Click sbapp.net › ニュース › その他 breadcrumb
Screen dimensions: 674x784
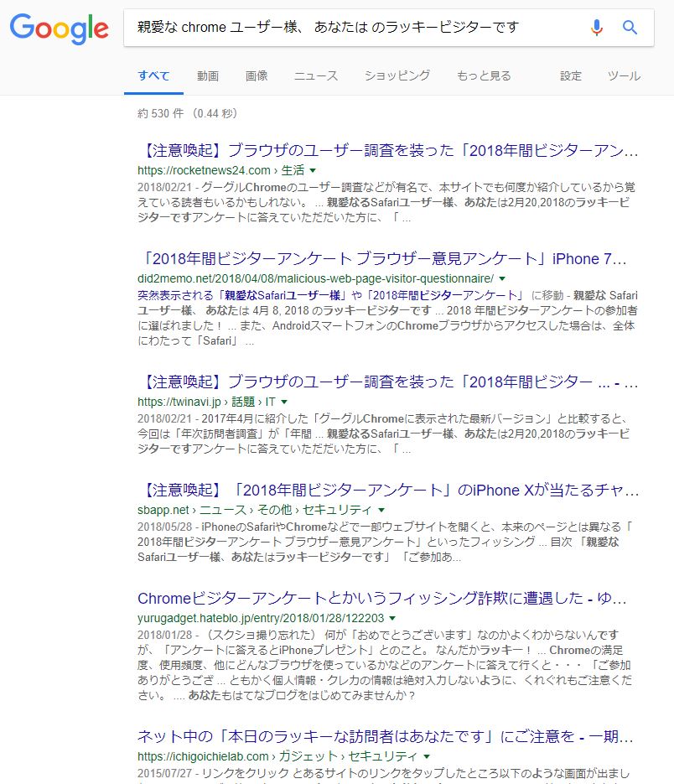pyautogui.click(x=255, y=510)
